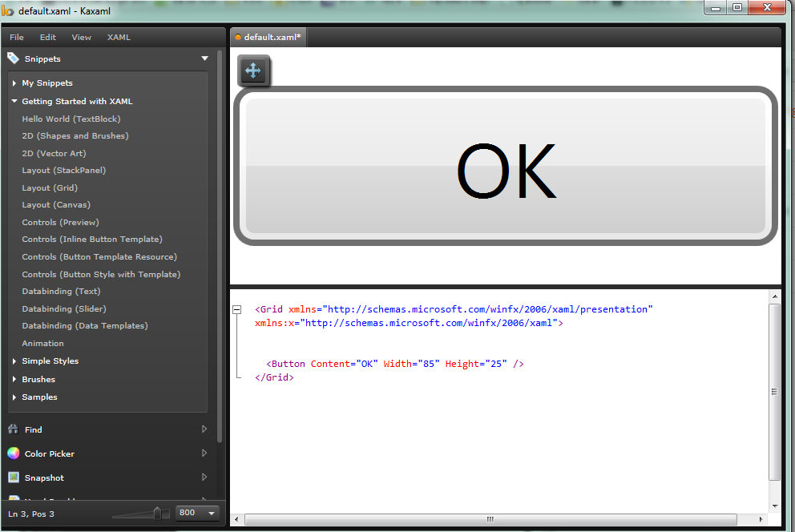The image size is (795, 532).
Task: Select the default.xaml editor tab
Action: [268, 36]
